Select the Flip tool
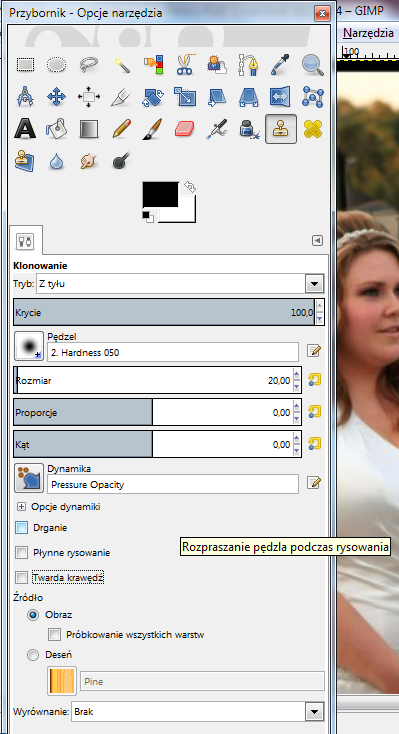Image resolution: width=399 pixels, height=734 pixels. pyautogui.click(x=281, y=97)
